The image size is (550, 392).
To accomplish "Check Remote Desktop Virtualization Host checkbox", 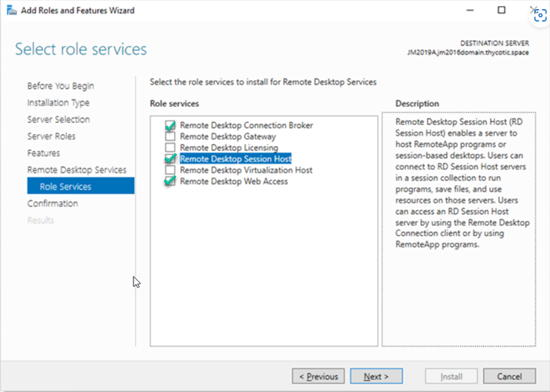I will pyautogui.click(x=170, y=170).
